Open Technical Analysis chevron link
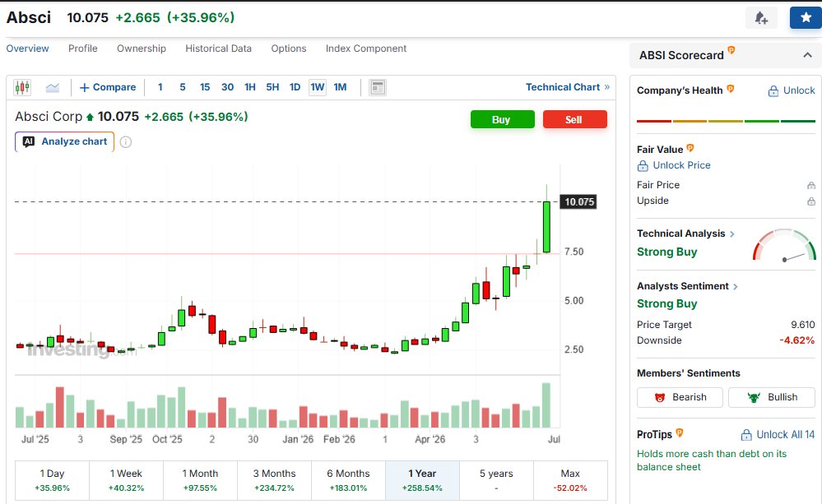 pyautogui.click(x=732, y=234)
